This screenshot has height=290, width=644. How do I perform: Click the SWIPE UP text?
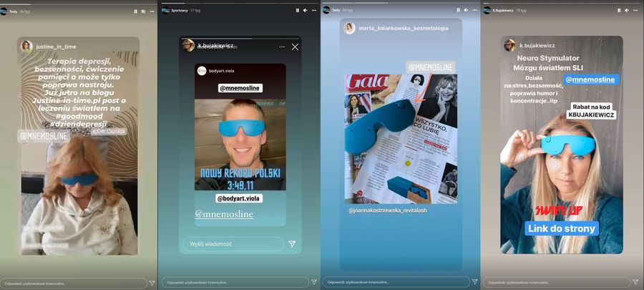point(559,211)
